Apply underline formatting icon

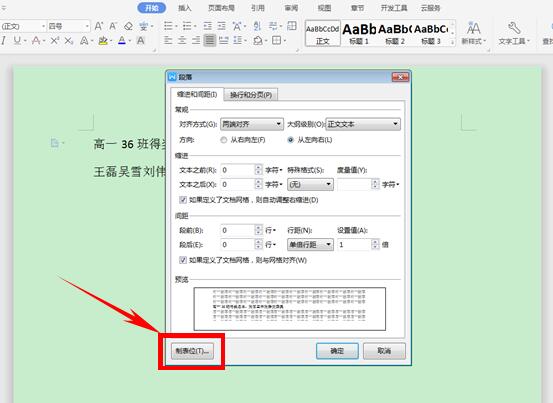coord(17,41)
